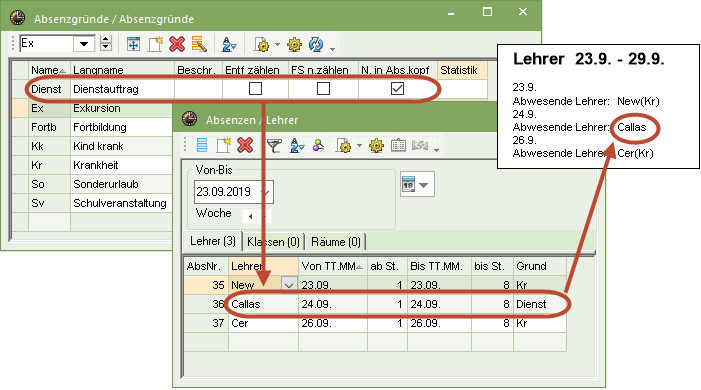Open settings gear in Absenzgründe toolbar

tap(294, 44)
